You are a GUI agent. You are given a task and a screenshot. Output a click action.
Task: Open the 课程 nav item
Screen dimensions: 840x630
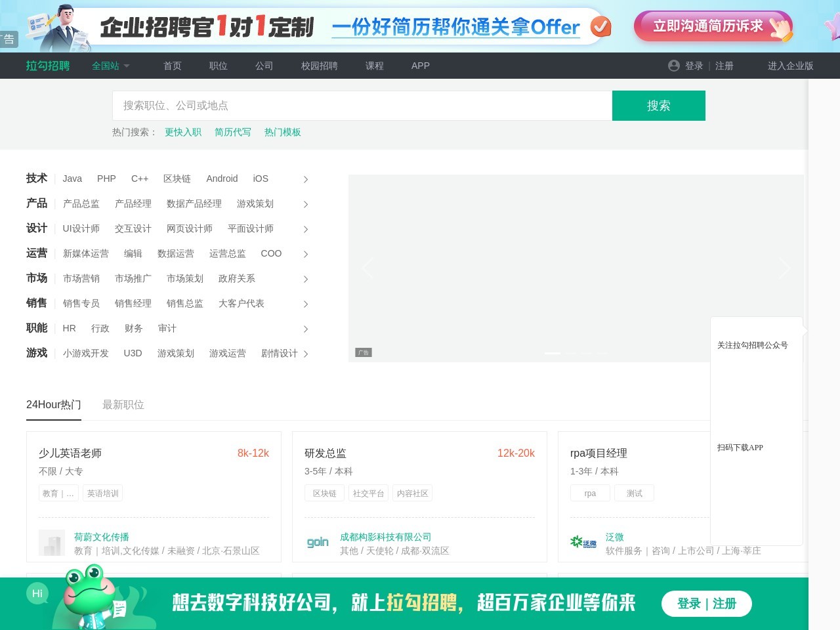[x=375, y=66]
